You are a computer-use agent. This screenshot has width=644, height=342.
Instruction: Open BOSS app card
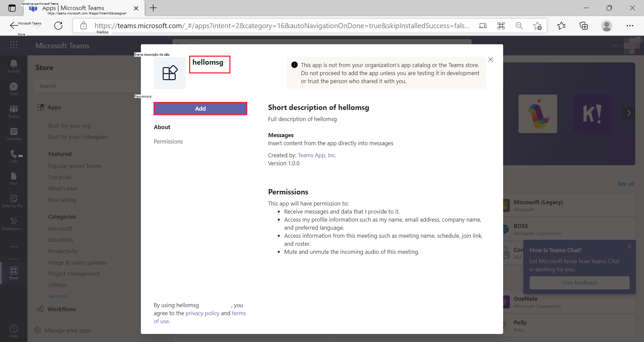tap(569, 229)
